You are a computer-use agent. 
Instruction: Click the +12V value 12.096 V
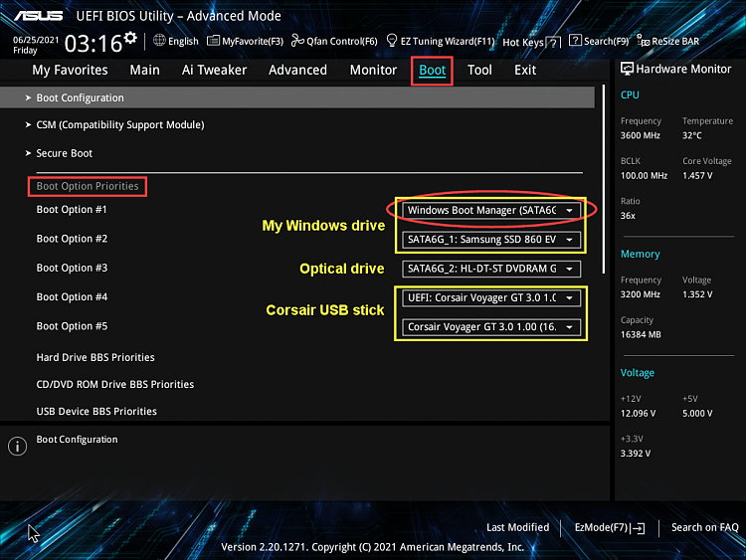[x=638, y=414]
